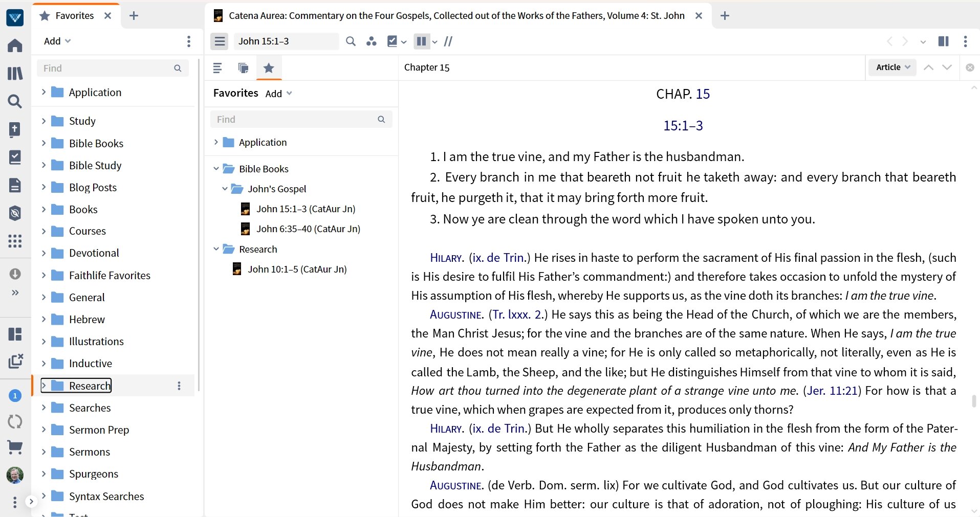980x517 pixels.
Task: Click the download arrow icon in the sidebar
Action: tap(15, 274)
